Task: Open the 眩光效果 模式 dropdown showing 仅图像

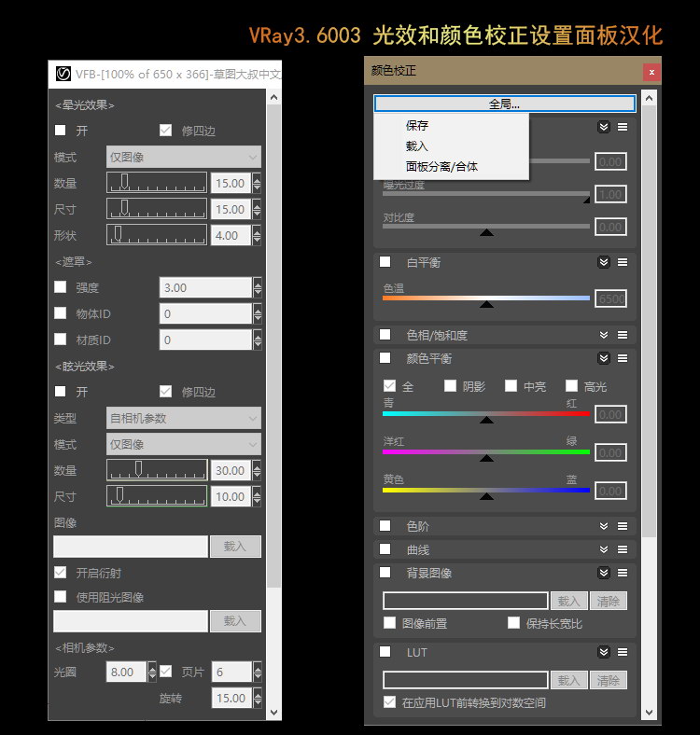Action: pyautogui.click(x=184, y=444)
